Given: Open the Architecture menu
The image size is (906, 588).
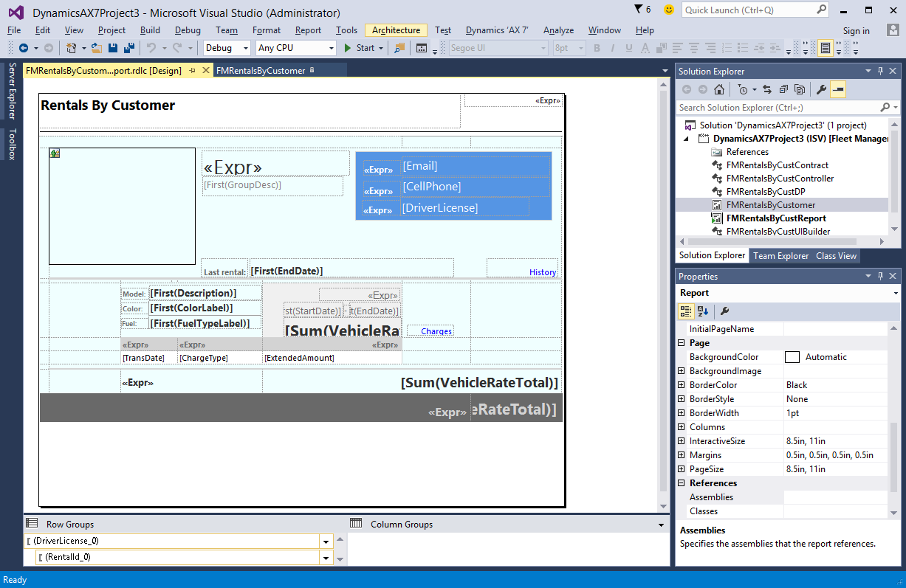Looking at the screenshot, I should tap(396, 30).
